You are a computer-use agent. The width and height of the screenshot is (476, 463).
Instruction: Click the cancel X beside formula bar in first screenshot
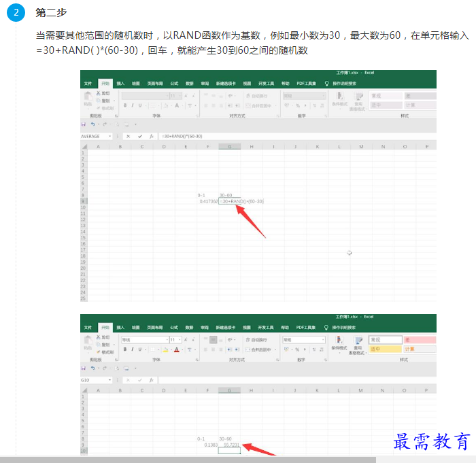coord(129,137)
